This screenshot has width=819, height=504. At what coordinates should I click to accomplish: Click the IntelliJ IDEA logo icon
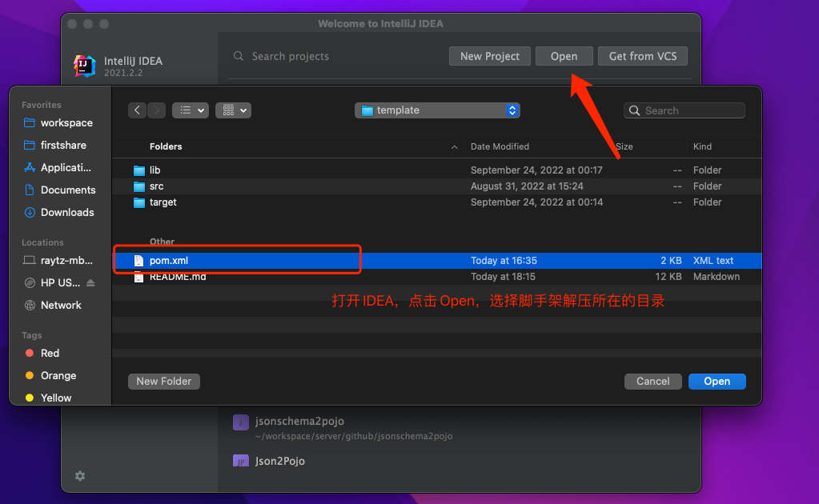pyautogui.click(x=84, y=66)
